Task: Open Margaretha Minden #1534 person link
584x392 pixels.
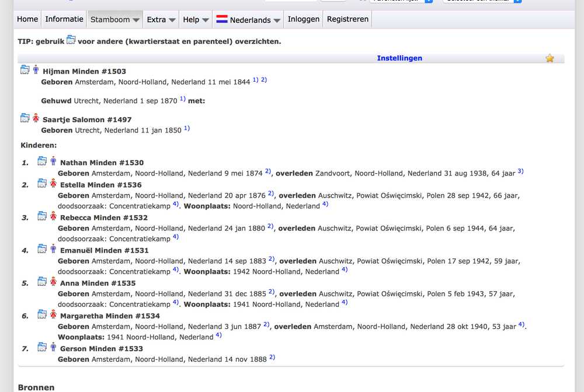Action: [110, 316]
